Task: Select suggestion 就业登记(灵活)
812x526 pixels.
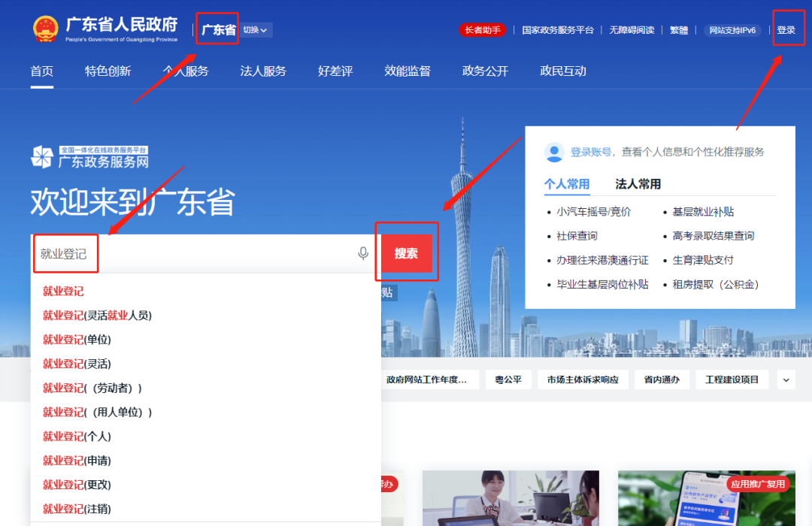Action: click(77, 364)
